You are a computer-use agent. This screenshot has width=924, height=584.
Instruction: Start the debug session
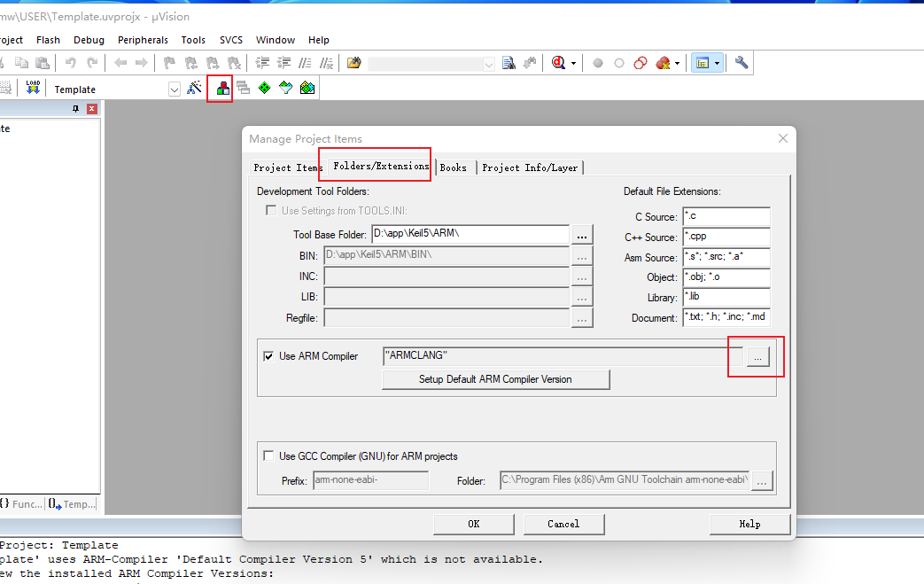pos(558,62)
